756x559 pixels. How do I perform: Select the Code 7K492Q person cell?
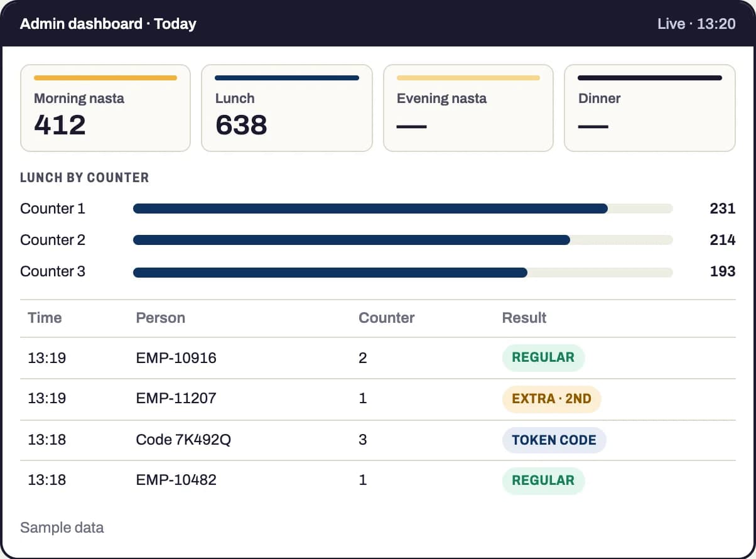[183, 440]
